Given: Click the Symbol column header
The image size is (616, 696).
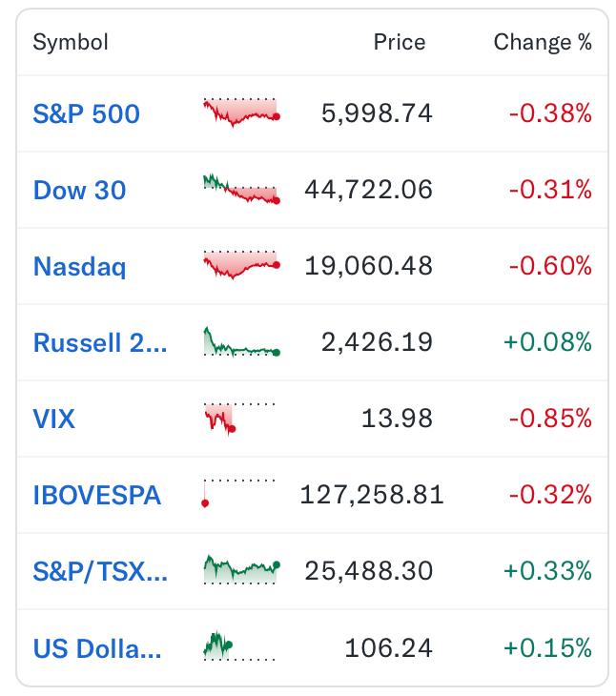Looking at the screenshot, I should pyautogui.click(x=71, y=43).
